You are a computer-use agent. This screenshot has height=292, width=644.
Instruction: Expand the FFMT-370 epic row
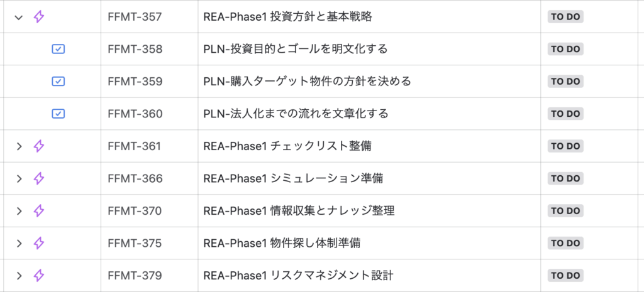[x=18, y=211]
